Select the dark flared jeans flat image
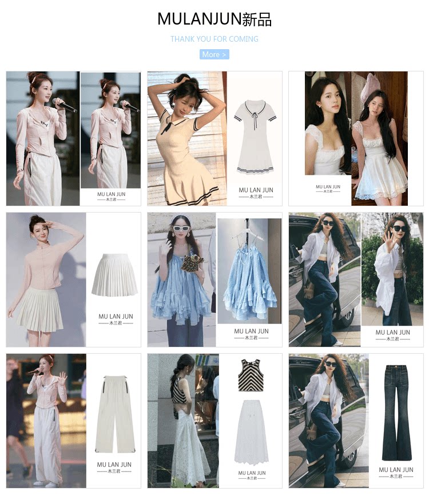Screen dimensions: 429x504 pos(396,413)
